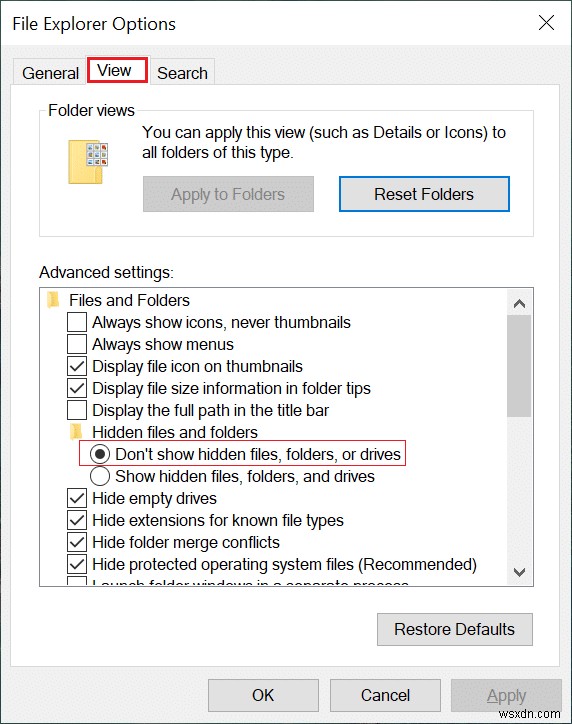Switch to the General tab

click(x=50, y=73)
